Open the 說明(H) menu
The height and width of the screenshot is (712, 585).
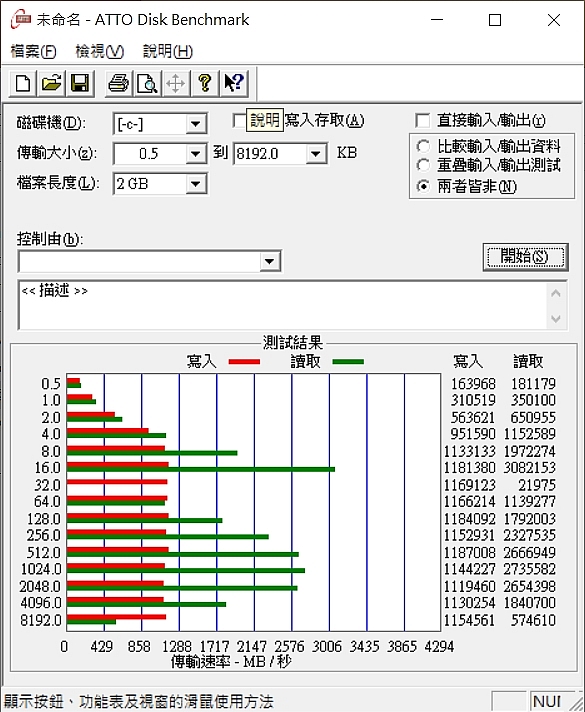pos(168,51)
